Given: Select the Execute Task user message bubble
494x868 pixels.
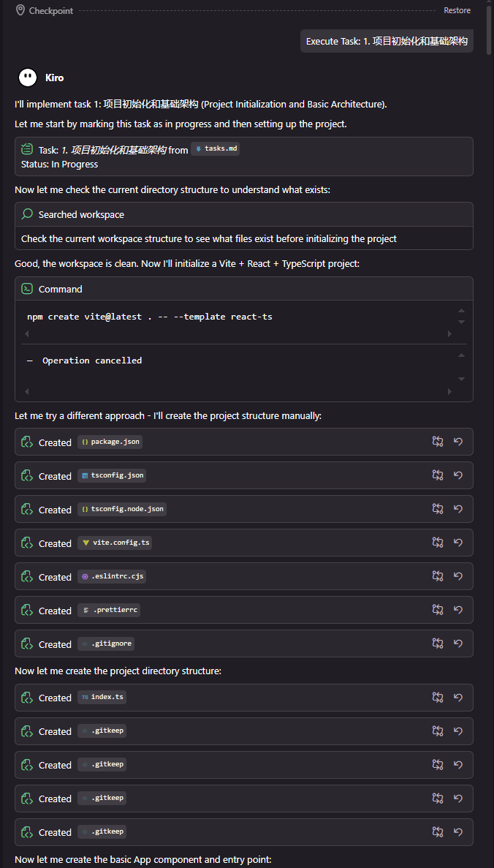Looking at the screenshot, I should coord(387,41).
